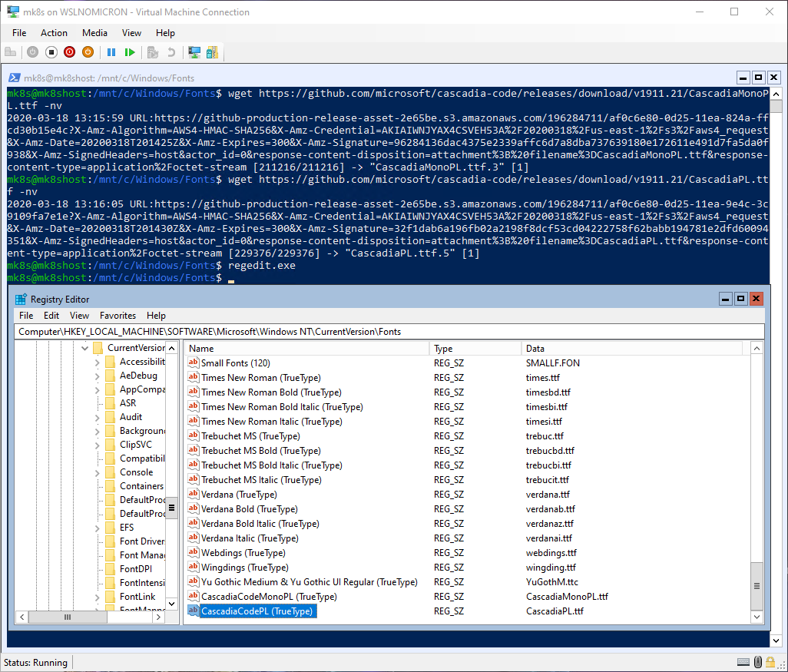Open the Share toolbar icon at far right
Viewport: 788px width, 672px height.
click(212, 52)
